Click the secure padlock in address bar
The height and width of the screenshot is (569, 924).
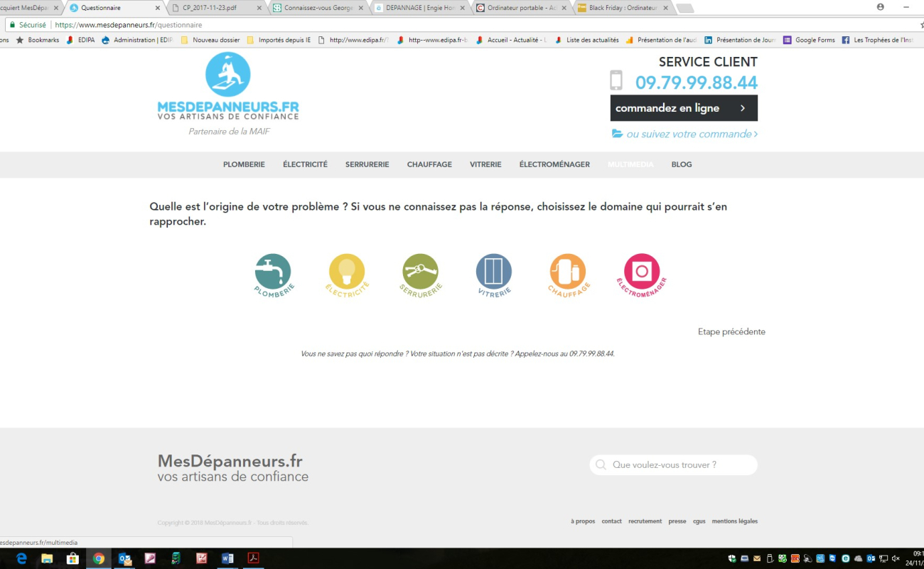tap(12, 24)
